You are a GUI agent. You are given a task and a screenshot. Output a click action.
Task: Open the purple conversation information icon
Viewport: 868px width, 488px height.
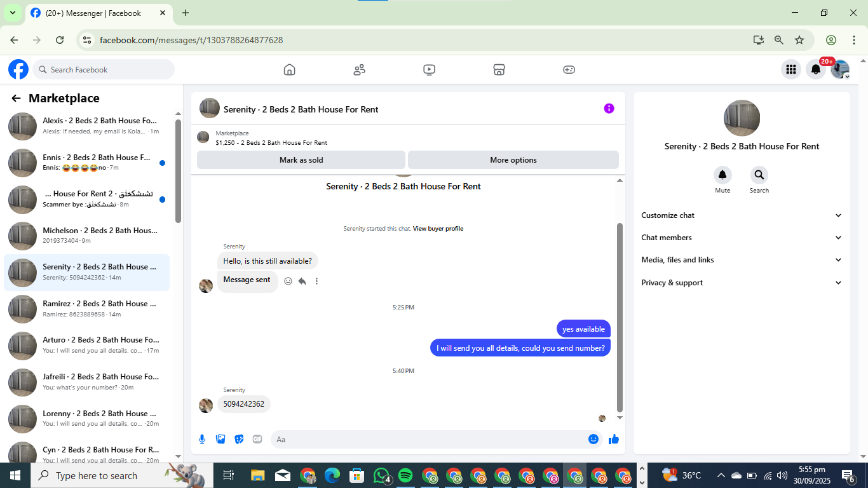point(609,109)
